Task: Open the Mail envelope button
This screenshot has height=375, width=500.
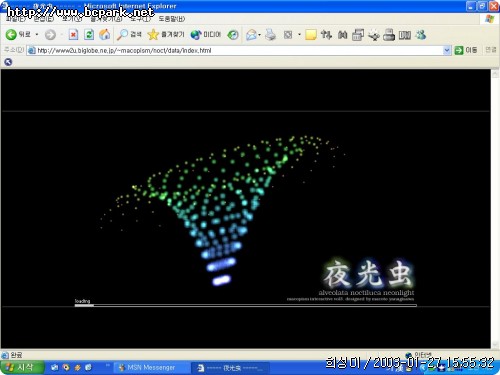Action: point(251,35)
